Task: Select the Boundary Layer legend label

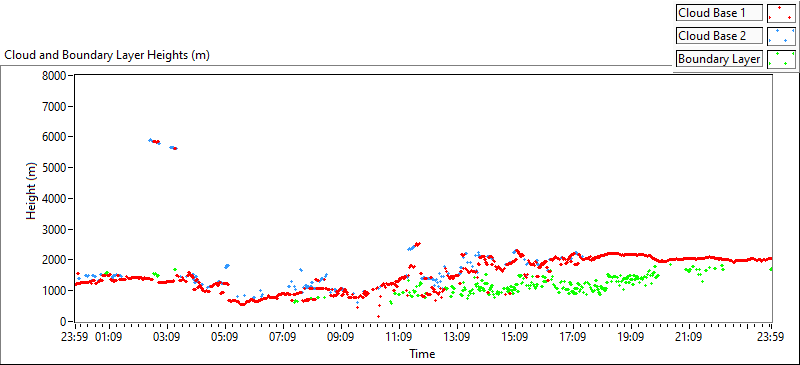Action: coord(719,59)
